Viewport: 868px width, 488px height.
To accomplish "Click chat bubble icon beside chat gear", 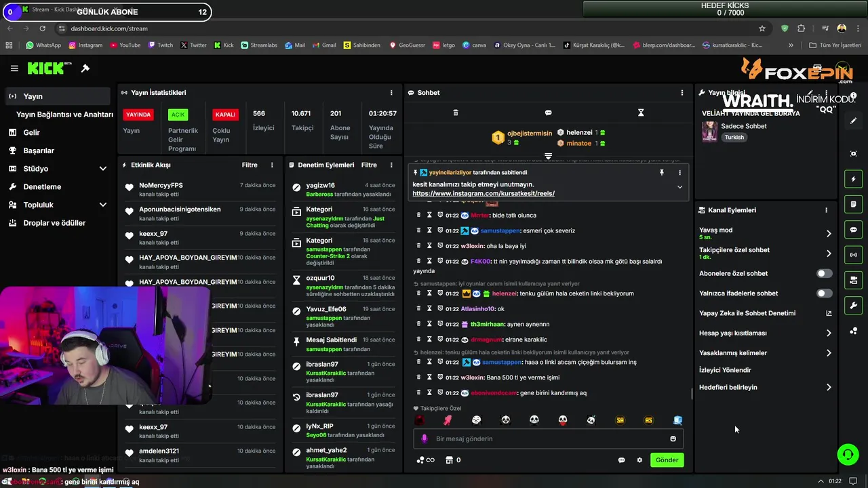I will point(621,460).
